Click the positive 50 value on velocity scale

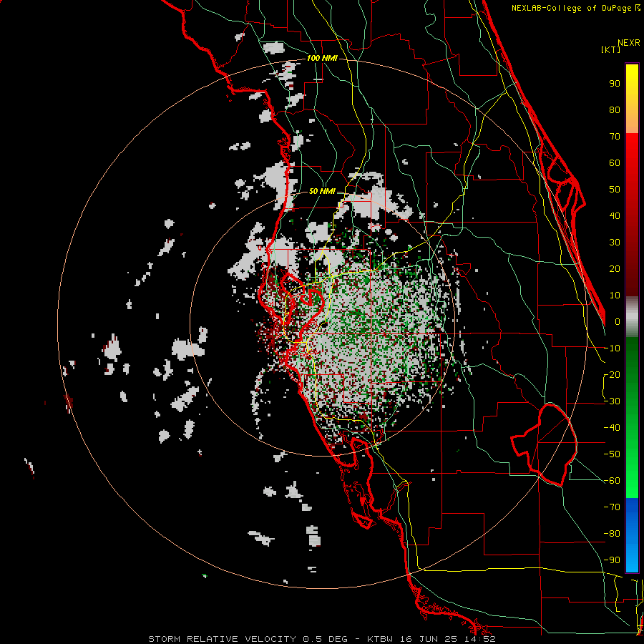pyautogui.click(x=615, y=190)
